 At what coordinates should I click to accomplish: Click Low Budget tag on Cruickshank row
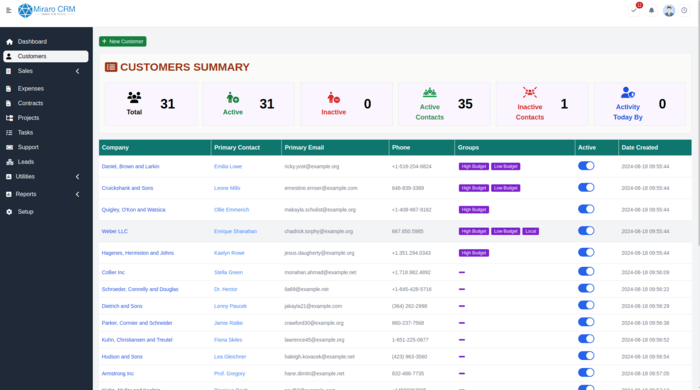pyautogui.click(x=505, y=188)
